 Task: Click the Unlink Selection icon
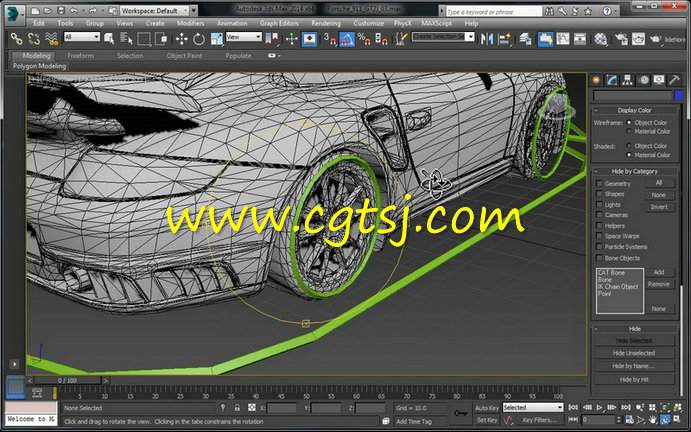[34, 39]
